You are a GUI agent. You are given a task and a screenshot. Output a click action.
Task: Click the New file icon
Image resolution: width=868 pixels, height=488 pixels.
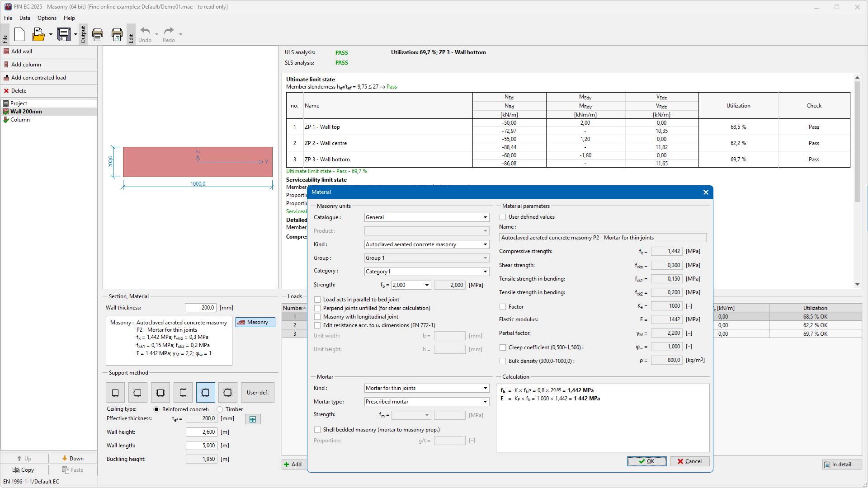coord(19,34)
